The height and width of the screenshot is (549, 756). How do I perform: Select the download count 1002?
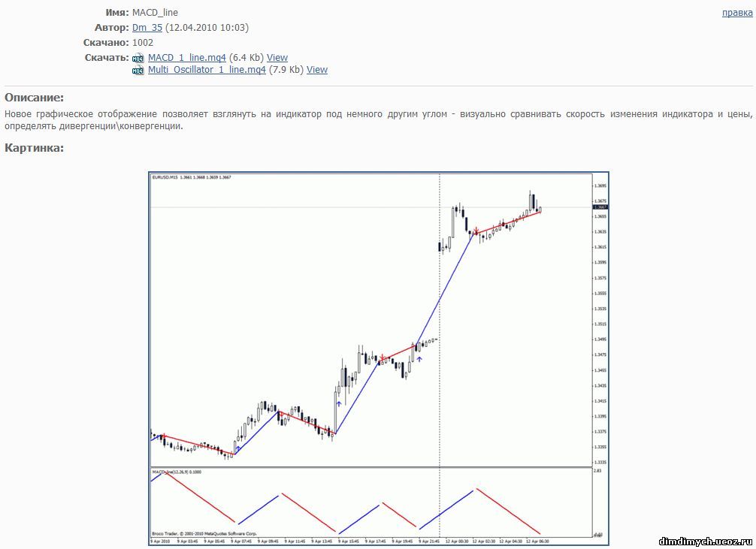tap(143, 42)
